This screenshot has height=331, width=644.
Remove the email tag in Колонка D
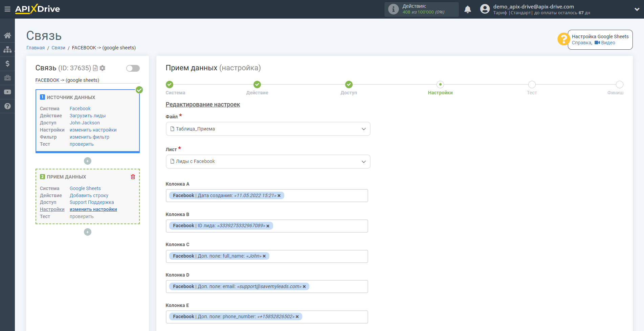tap(304, 287)
